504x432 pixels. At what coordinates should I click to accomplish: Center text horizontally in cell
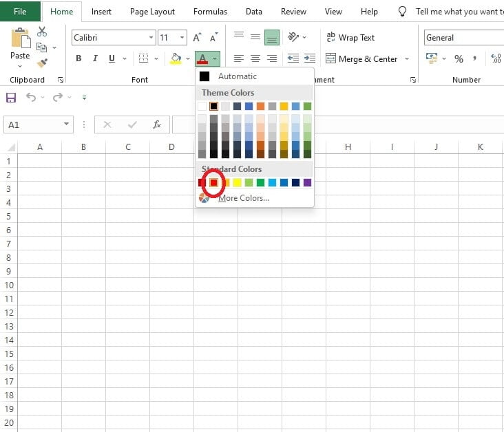[255, 58]
